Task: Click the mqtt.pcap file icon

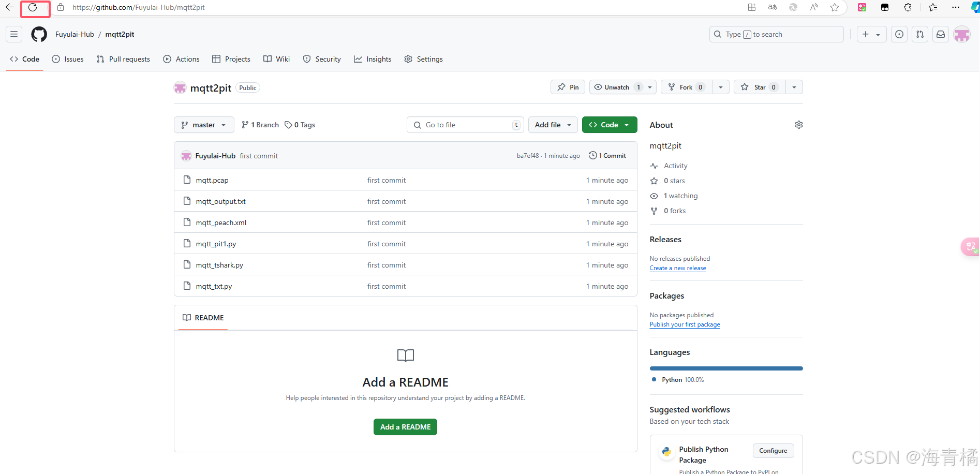Action: (187, 180)
